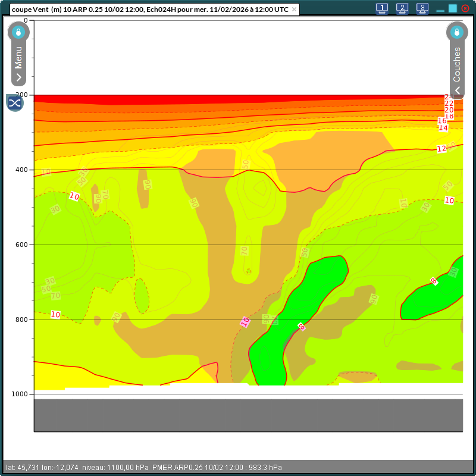The image size is (476, 476).
Task: Close the window with red button
Action: coord(465,9)
